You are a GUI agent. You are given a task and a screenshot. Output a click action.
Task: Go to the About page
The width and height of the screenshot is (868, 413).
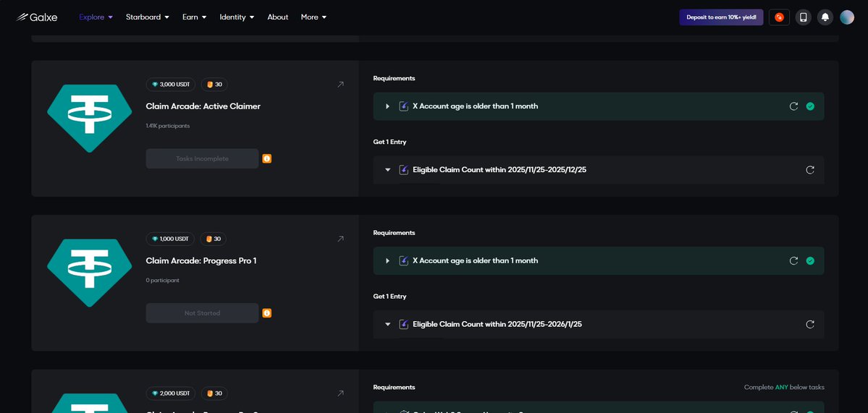278,17
